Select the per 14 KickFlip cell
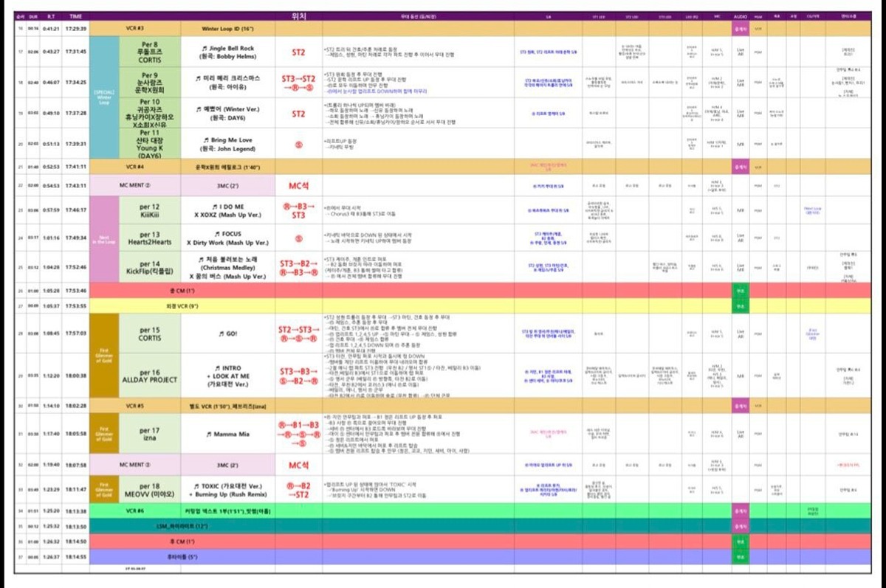This screenshot has height=588, width=886. point(150,267)
